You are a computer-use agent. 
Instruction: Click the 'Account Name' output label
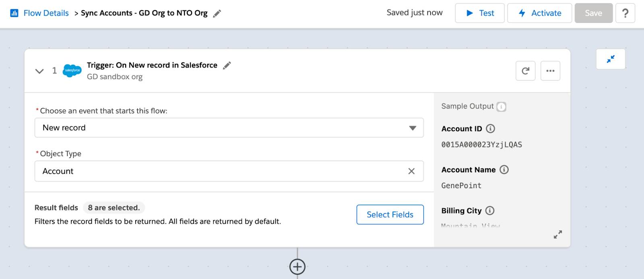(x=469, y=170)
